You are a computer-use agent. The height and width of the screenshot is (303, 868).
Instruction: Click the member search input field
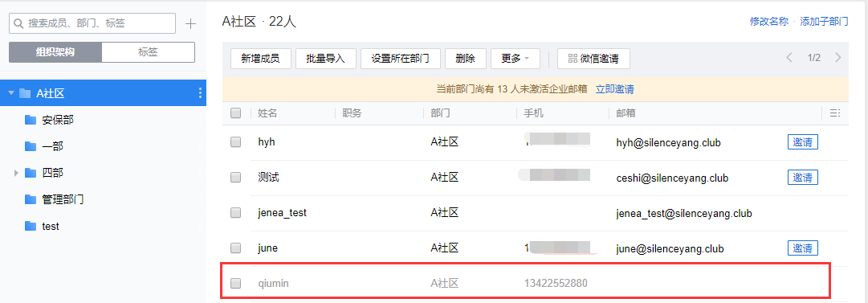(x=92, y=23)
